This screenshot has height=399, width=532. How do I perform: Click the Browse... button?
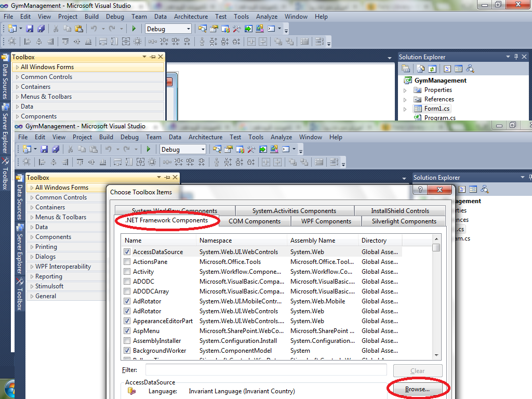pos(417,389)
